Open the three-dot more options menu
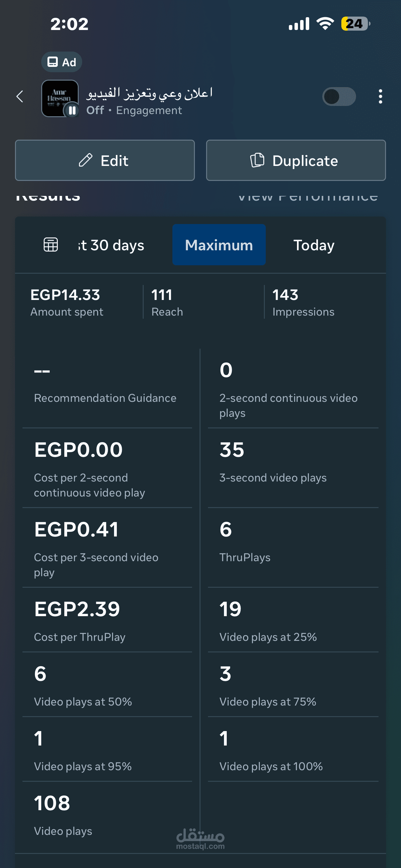The image size is (401, 868). pos(380,97)
